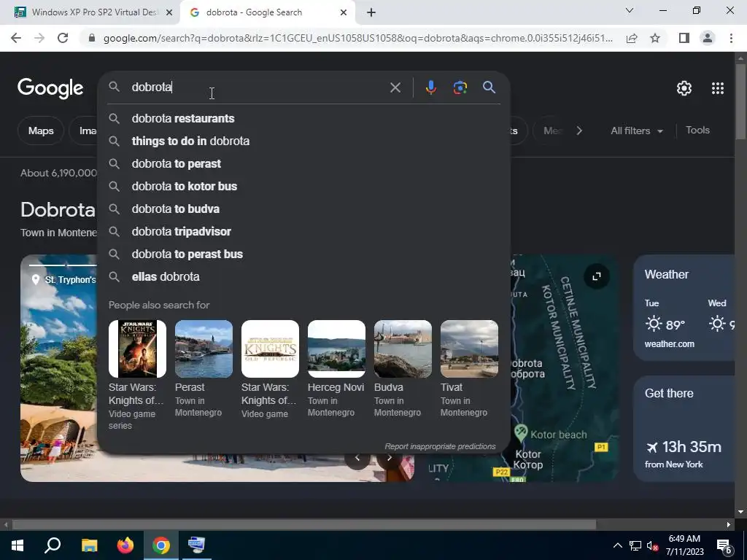Show previous photo with carousel left arrow
The width and height of the screenshot is (747, 560).
357,458
